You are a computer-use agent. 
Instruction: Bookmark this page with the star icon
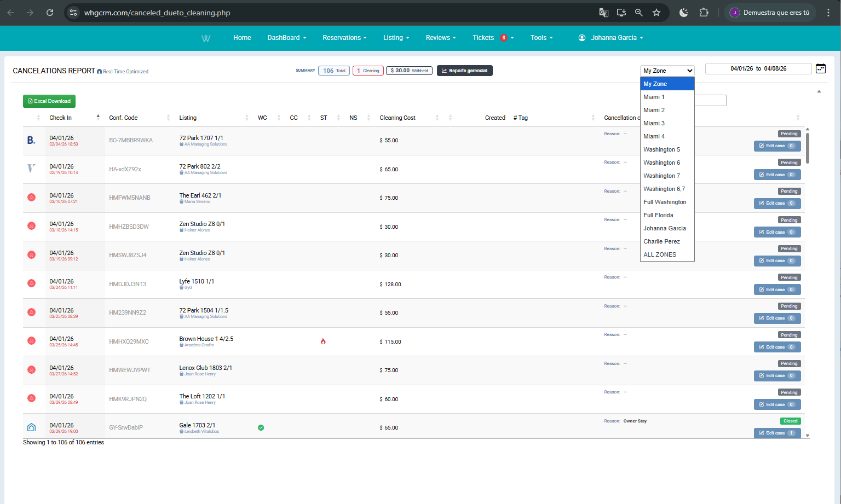coord(656,13)
